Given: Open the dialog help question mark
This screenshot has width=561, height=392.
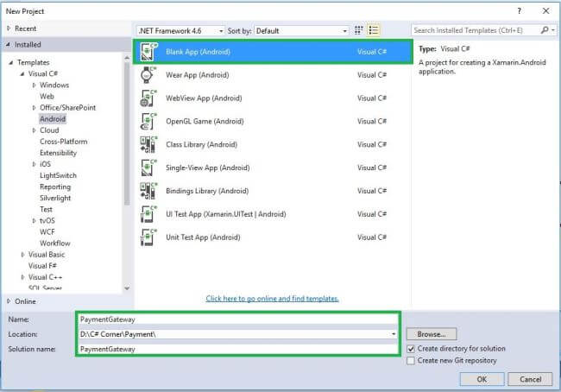Looking at the screenshot, I should [519, 11].
